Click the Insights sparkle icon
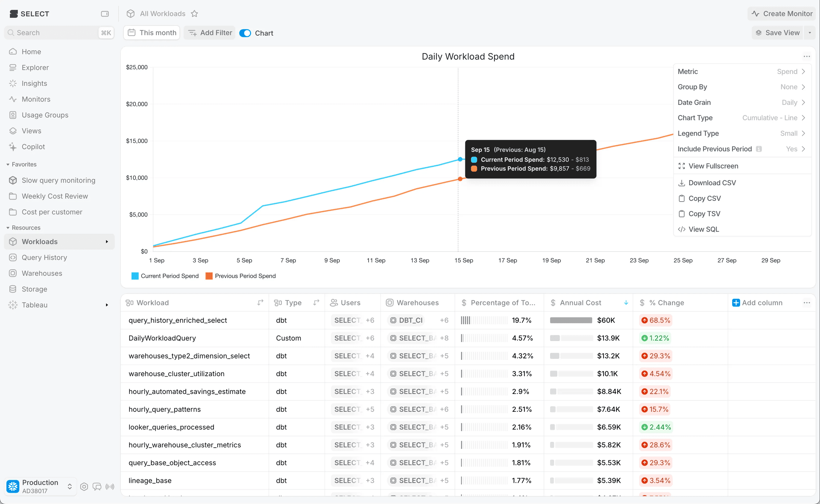Screen dimensions: 820x504 (13, 83)
